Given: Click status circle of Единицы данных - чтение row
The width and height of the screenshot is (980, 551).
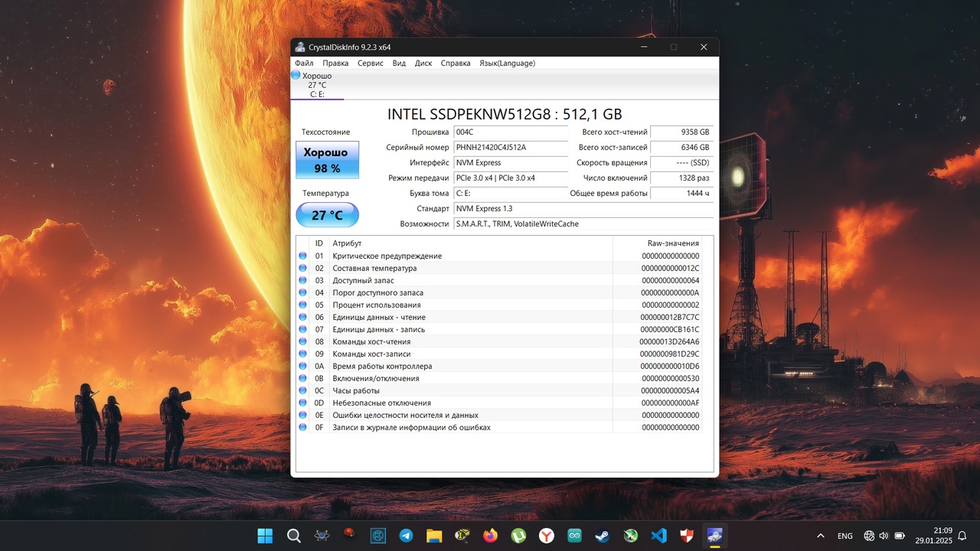Looking at the screenshot, I should [302, 317].
